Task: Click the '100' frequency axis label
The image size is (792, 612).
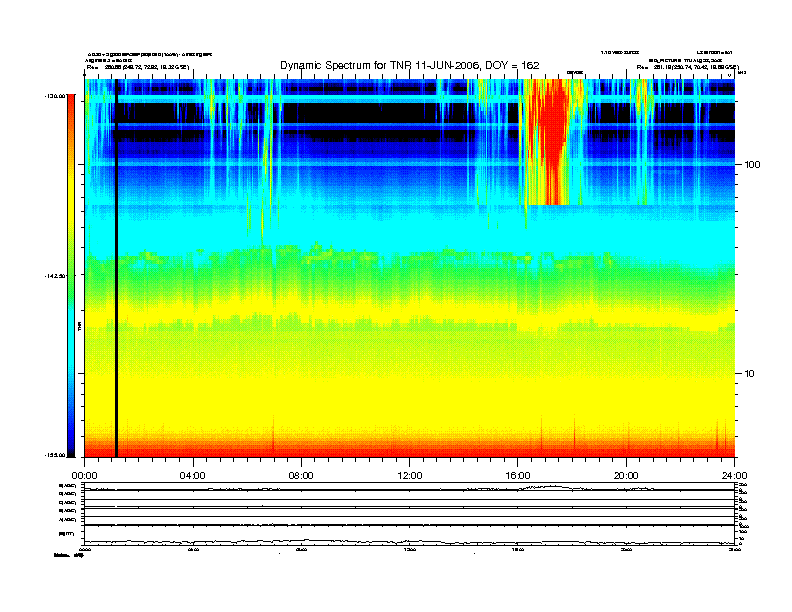Action: 752,165
